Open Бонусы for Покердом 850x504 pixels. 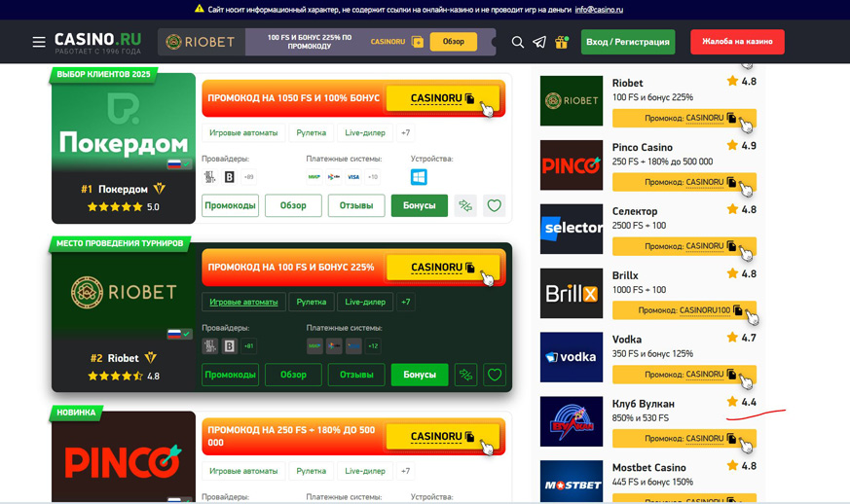point(420,206)
